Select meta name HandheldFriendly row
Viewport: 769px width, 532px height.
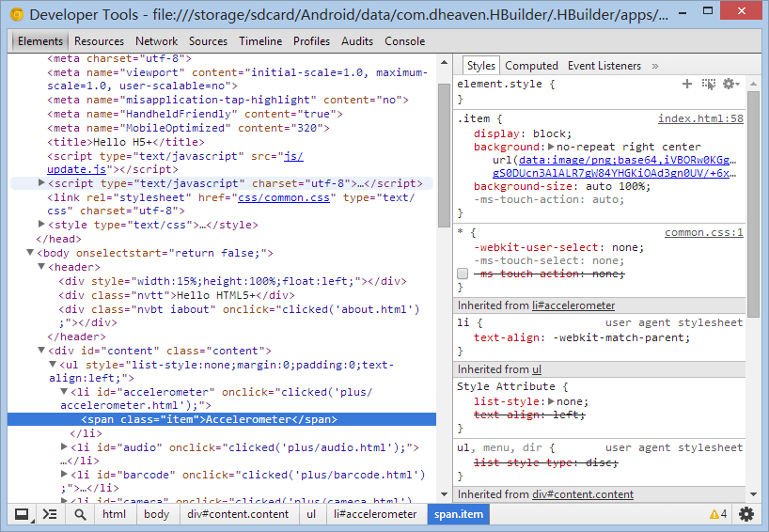point(196,114)
